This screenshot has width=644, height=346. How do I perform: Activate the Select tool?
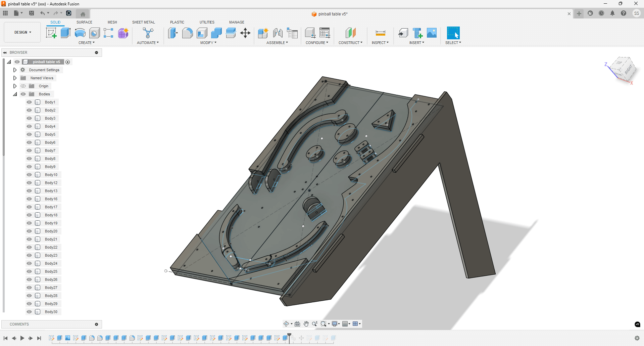(453, 33)
